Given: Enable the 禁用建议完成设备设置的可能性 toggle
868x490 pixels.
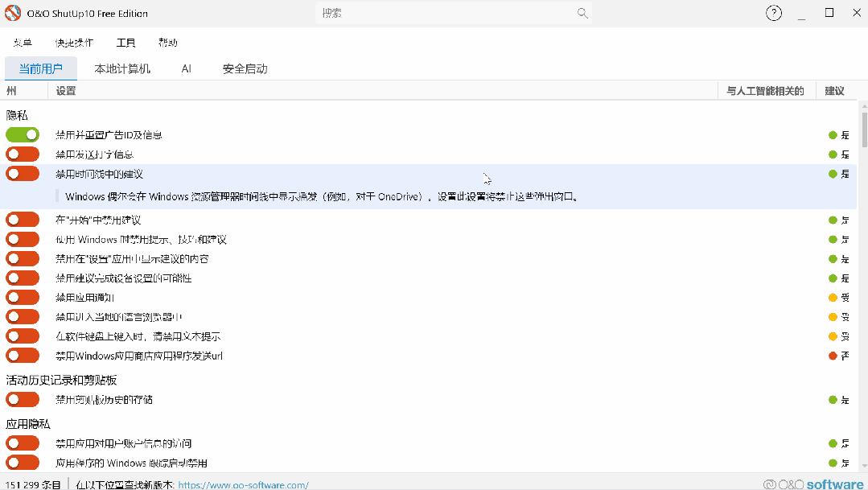Looking at the screenshot, I should (x=23, y=278).
